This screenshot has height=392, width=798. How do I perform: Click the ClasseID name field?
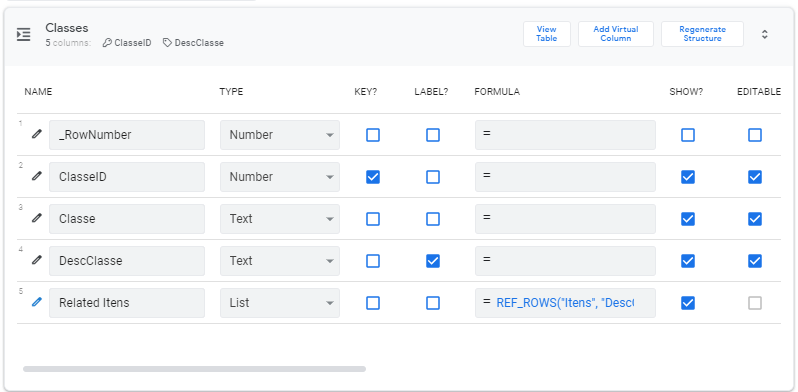tap(127, 177)
